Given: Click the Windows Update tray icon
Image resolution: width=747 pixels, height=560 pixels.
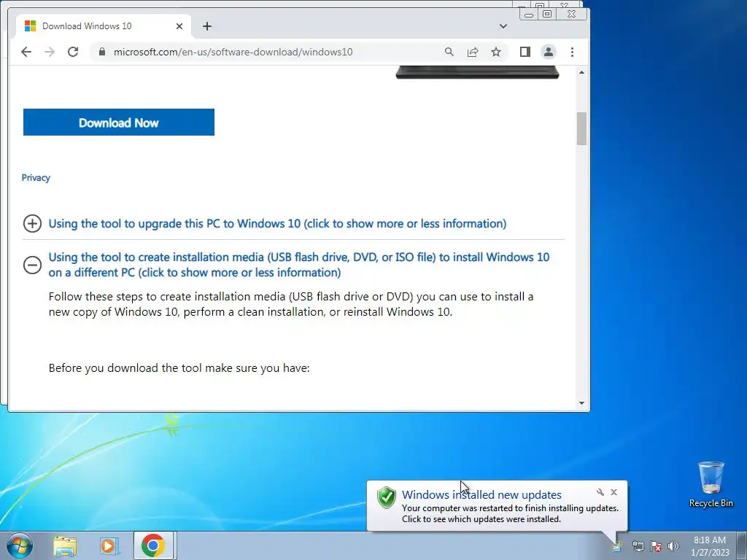Looking at the screenshot, I should [617, 545].
